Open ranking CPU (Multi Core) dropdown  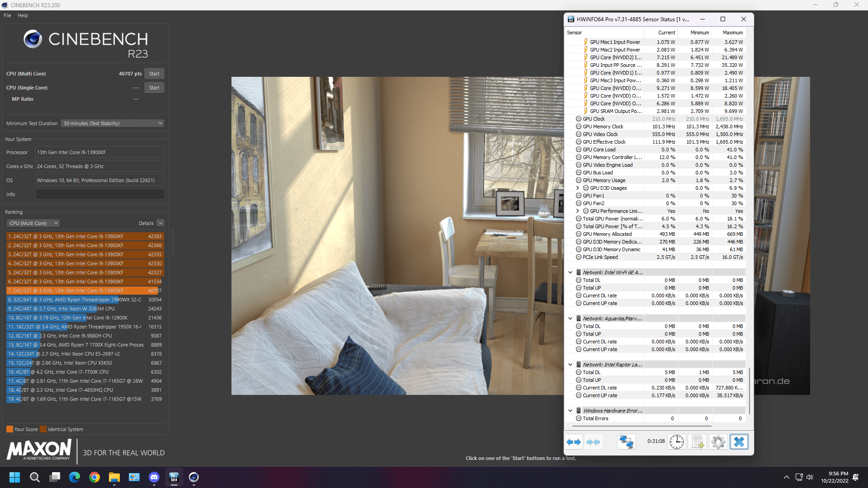point(33,223)
